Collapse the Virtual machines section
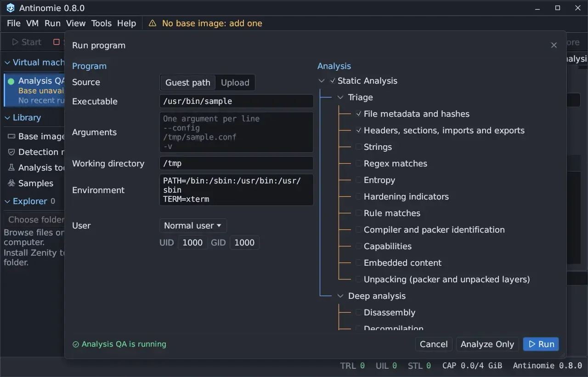The width and height of the screenshot is (588, 377). 7,63
